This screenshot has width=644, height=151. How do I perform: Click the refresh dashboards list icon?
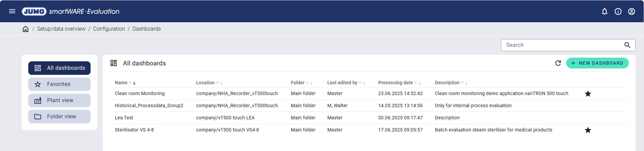[558, 63]
